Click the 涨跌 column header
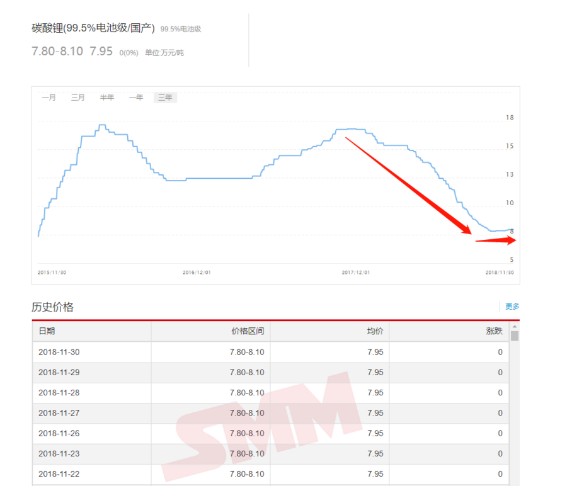Viewport: 565px width, 499px height. click(x=494, y=331)
